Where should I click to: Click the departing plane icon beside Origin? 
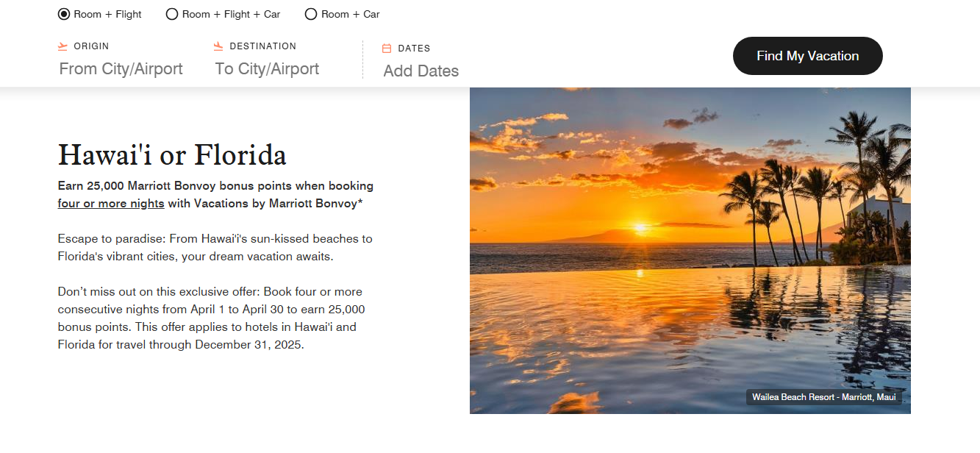[x=63, y=46]
